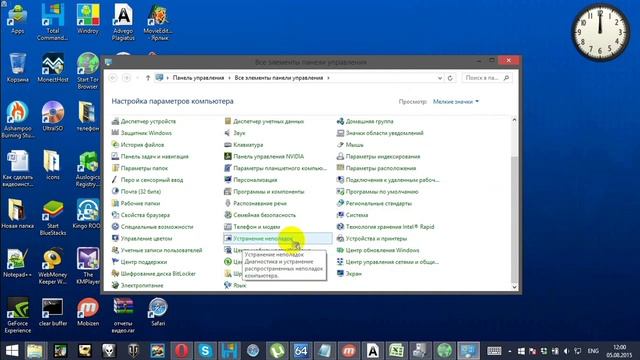Image resolution: width=640 pixels, height=360 pixels.
Task: Go up one level arrow
Action: point(148,78)
